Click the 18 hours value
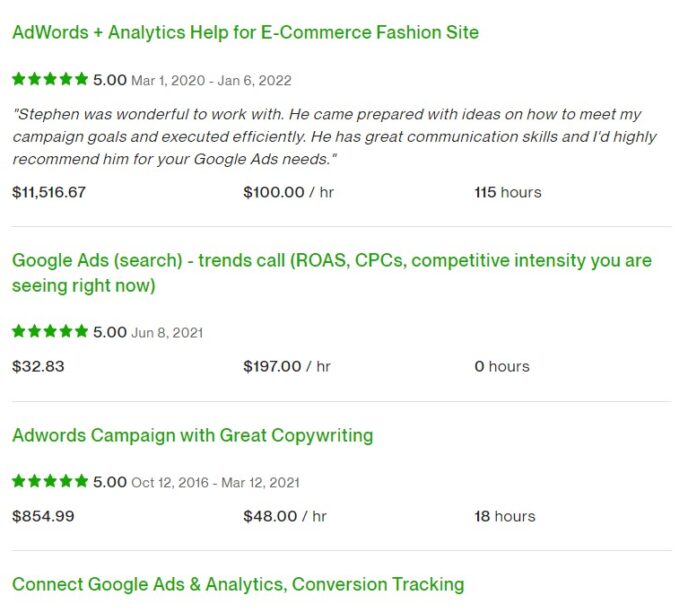 coord(504,516)
